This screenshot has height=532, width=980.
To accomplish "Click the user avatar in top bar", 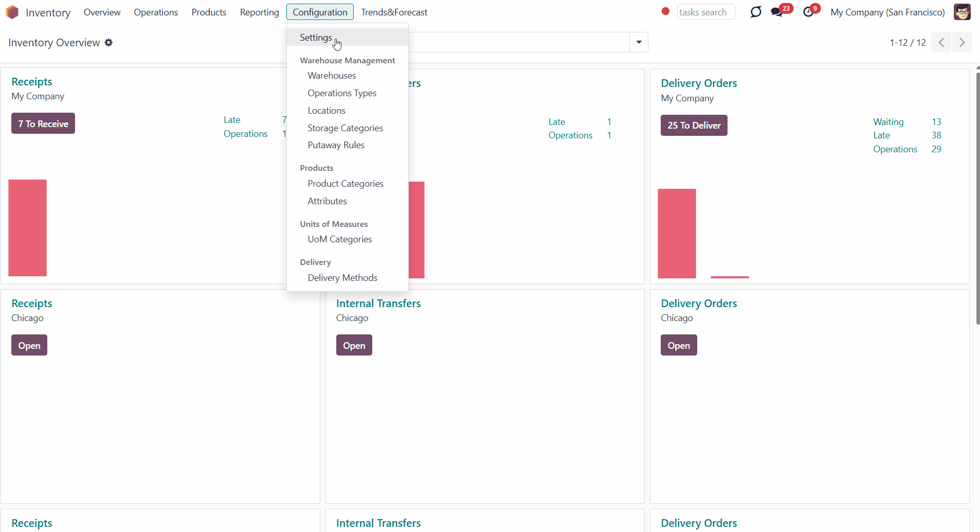I will coord(962,12).
